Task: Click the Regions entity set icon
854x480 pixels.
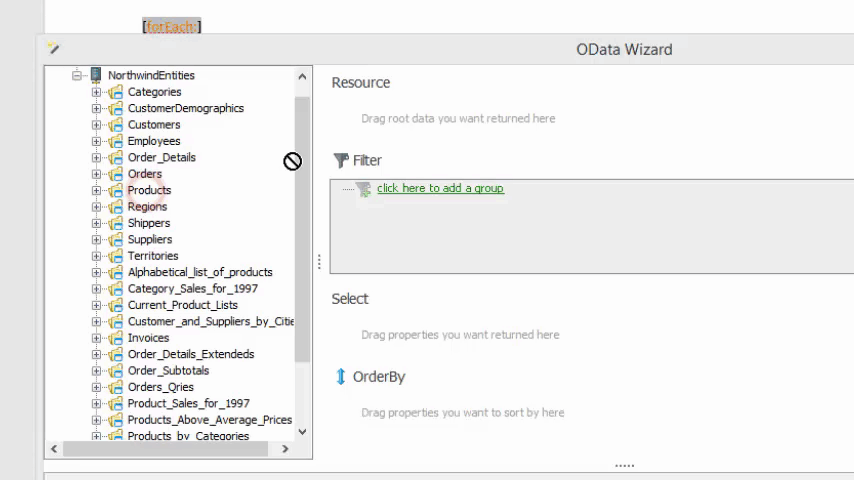Action: click(x=115, y=206)
